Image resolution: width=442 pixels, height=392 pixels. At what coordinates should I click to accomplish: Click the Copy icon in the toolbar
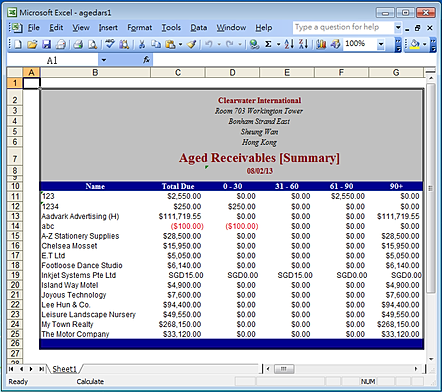pyautogui.click(x=156, y=44)
